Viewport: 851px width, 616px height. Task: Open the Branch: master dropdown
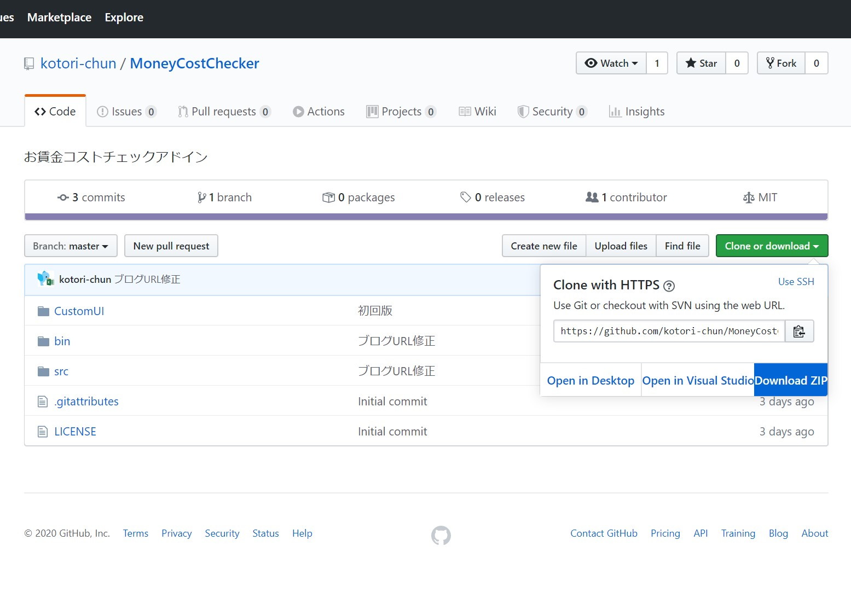pyautogui.click(x=70, y=246)
